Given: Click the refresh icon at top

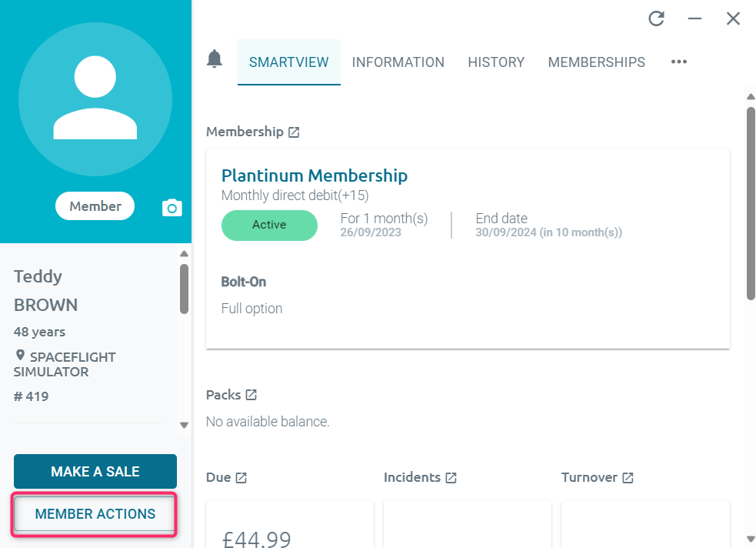Looking at the screenshot, I should pyautogui.click(x=656, y=18).
